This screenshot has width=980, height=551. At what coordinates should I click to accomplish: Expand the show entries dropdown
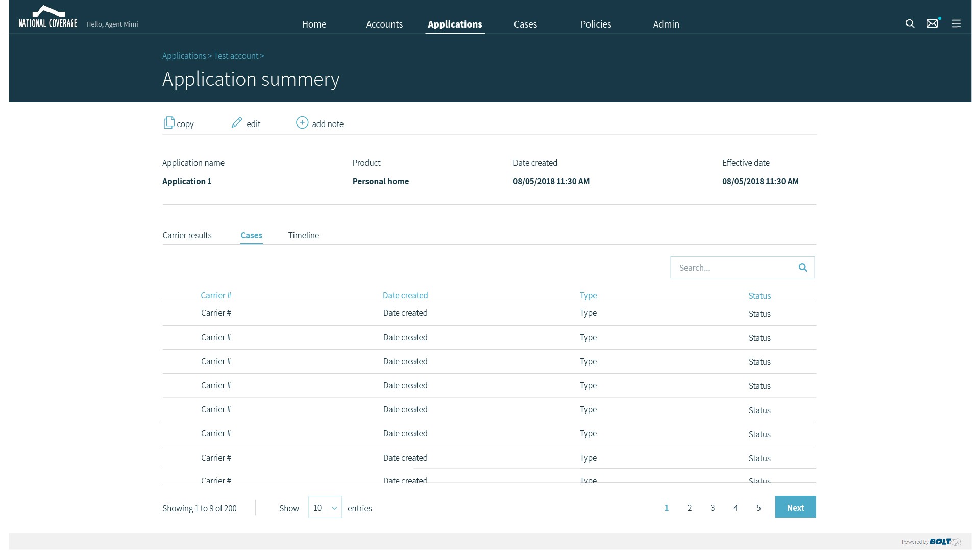pyautogui.click(x=325, y=508)
